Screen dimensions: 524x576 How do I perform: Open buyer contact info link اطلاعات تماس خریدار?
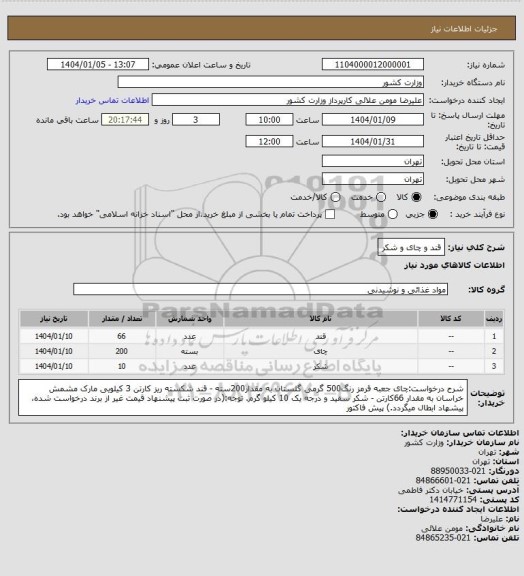[x=112, y=100]
